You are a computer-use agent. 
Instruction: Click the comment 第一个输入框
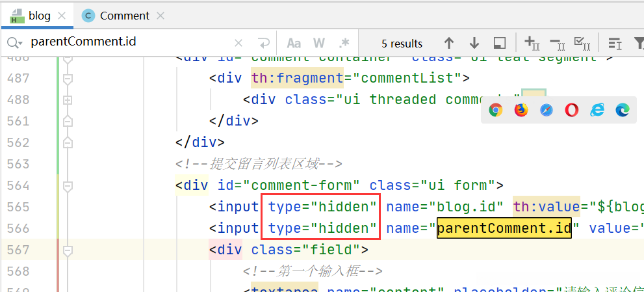click(x=313, y=271)
